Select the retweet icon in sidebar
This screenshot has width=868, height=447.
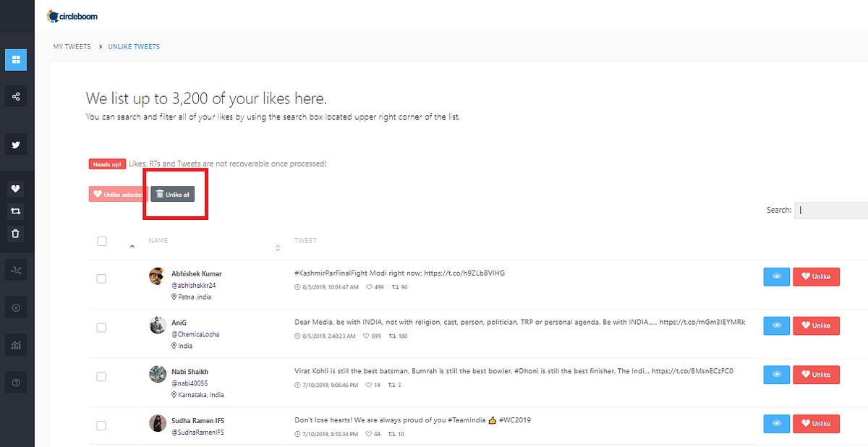[x=16, y=211]
